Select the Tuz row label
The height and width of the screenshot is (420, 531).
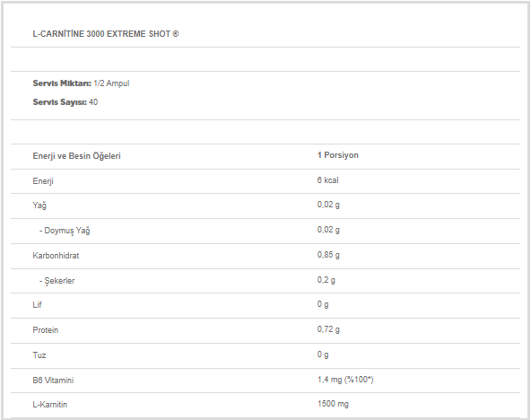(x=39, y=355)
